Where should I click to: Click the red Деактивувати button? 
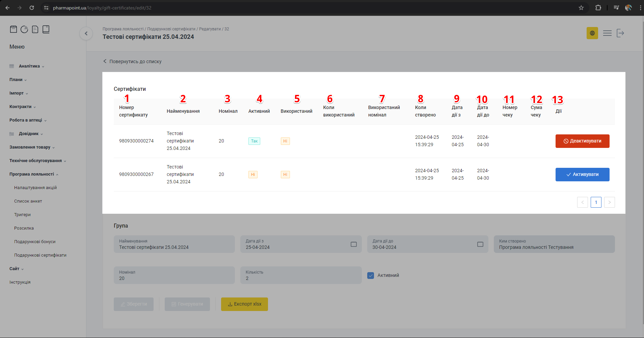[x=582, y=141]
